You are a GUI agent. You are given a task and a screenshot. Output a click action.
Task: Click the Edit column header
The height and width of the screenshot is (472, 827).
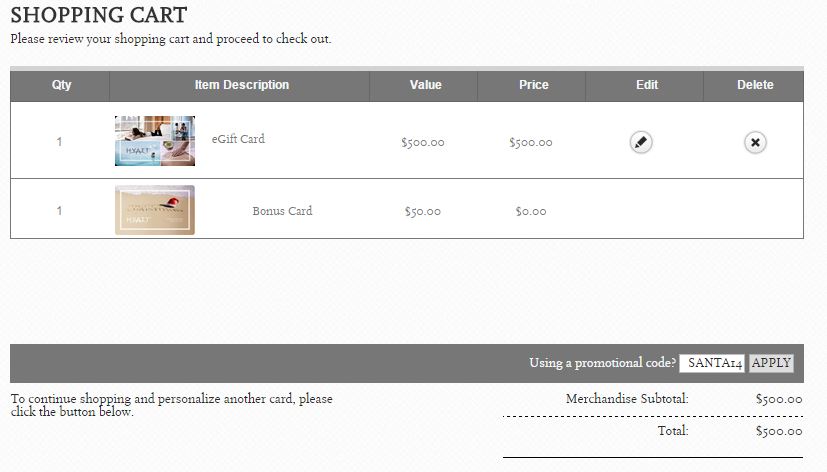(646, 85)
